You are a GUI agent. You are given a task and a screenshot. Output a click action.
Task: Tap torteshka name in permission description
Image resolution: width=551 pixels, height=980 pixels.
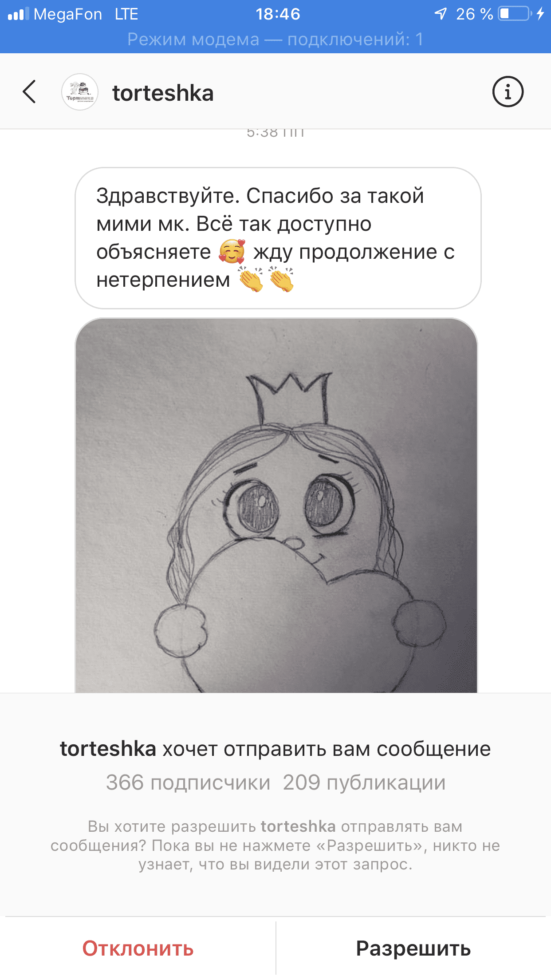(298, 826)
